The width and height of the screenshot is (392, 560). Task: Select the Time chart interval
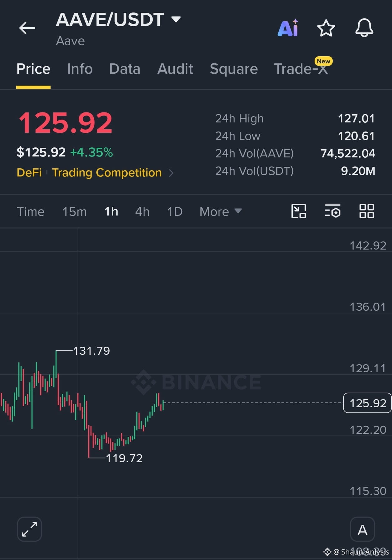click(x=31, y=212)
